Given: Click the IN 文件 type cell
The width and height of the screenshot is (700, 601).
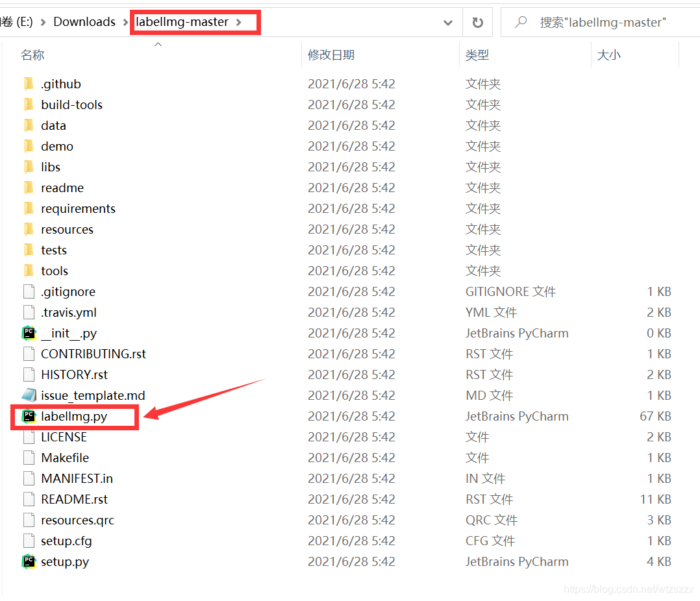Looking at the screenshot, I should pos(485,478).
